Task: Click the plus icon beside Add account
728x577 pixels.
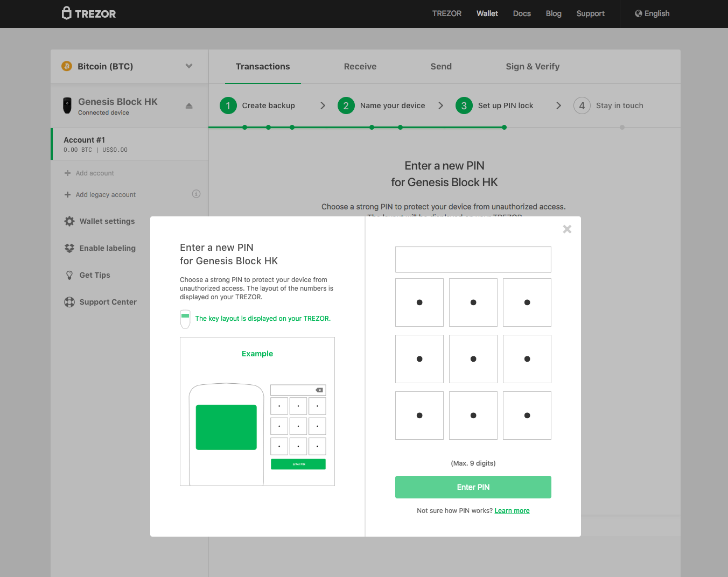Action: 67,173
